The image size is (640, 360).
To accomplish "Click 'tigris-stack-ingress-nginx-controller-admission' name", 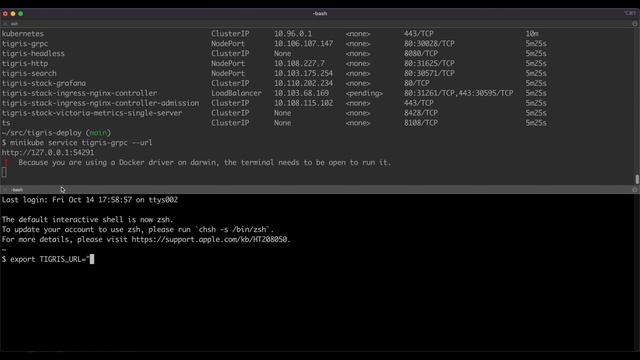I will click(x=100, y=103).
